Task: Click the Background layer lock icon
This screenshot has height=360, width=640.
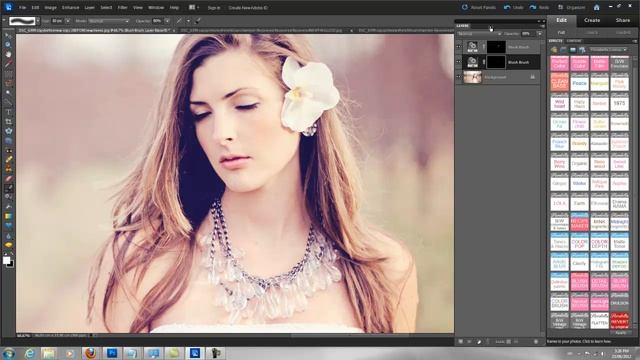Action: (532, 77)
